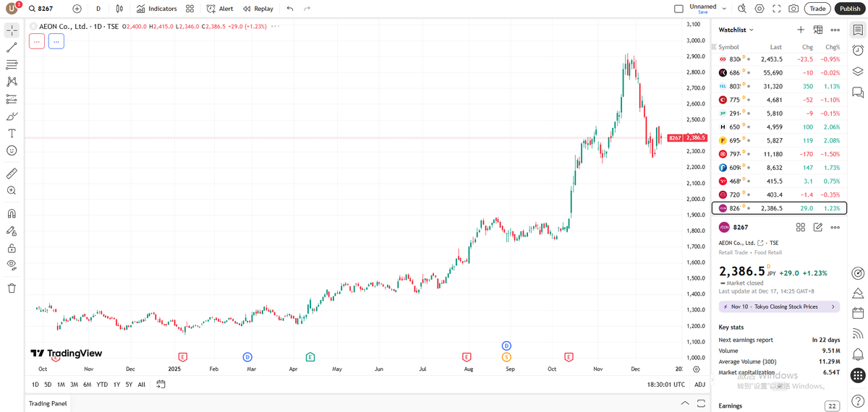Expand the Unnamed layout dropdown arrow
Screen dimensions: 868x412
[724, 9]
